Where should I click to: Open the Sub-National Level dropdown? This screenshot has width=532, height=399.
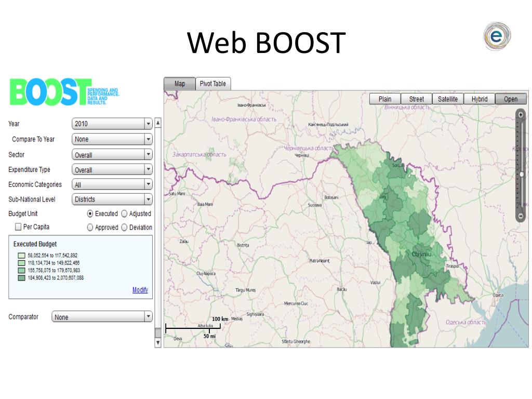coord(112,199)
